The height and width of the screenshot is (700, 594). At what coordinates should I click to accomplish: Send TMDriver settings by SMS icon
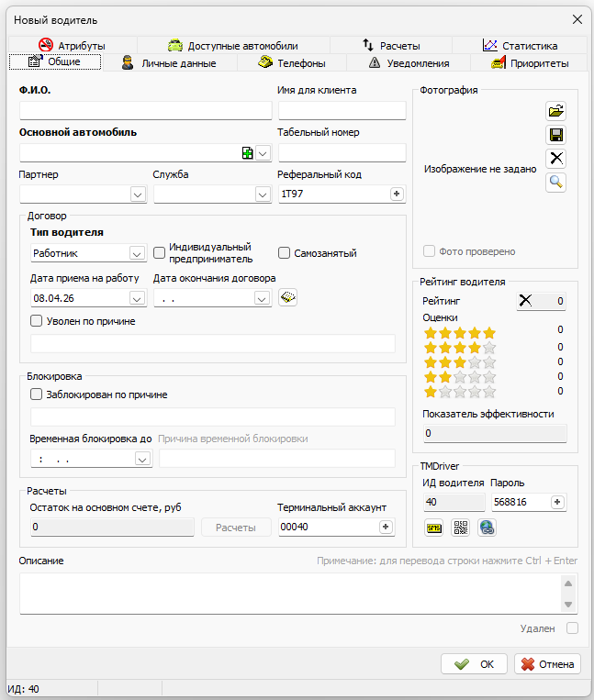pos(433,528)
